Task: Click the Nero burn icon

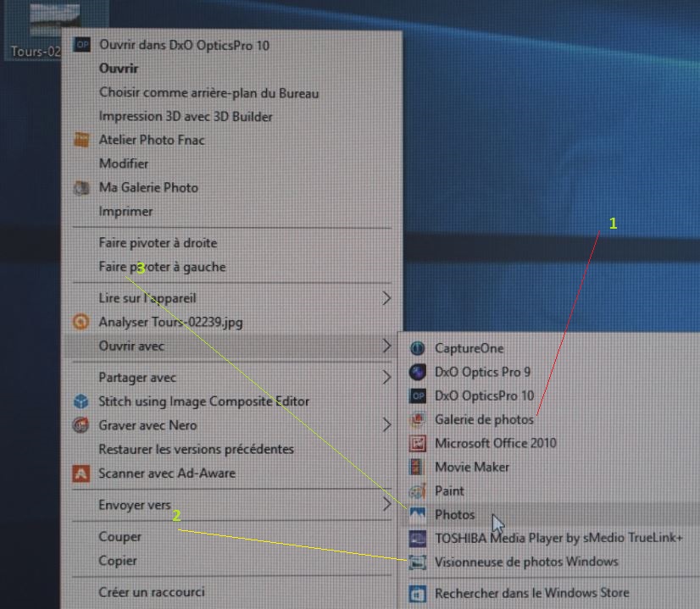Action: tap(81, 425)
